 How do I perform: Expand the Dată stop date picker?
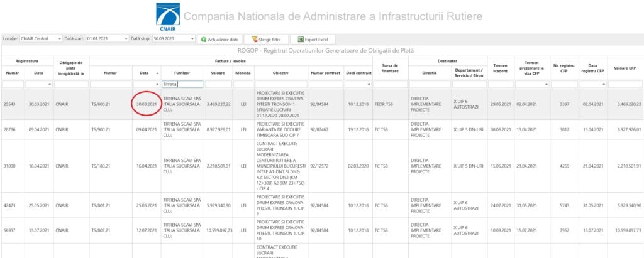191,39
